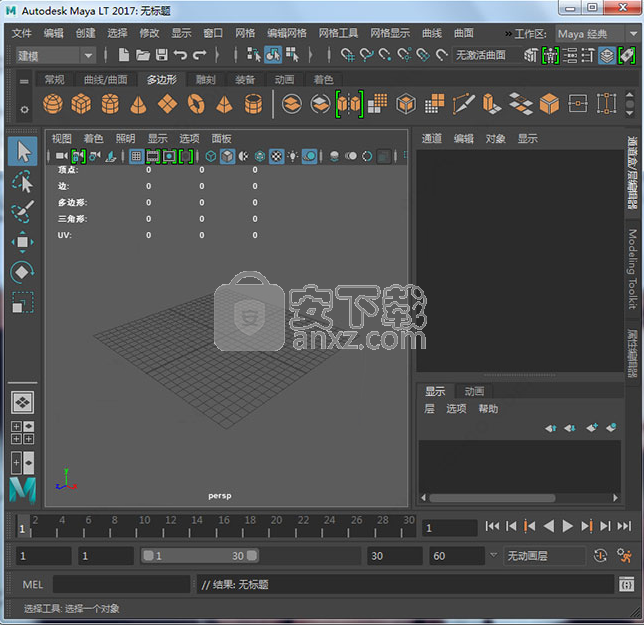Image resolution: width=644 pixels, height=626 pixels.
Task: Expand the 无动画层 animation layer dropdown
Action: 493,555
